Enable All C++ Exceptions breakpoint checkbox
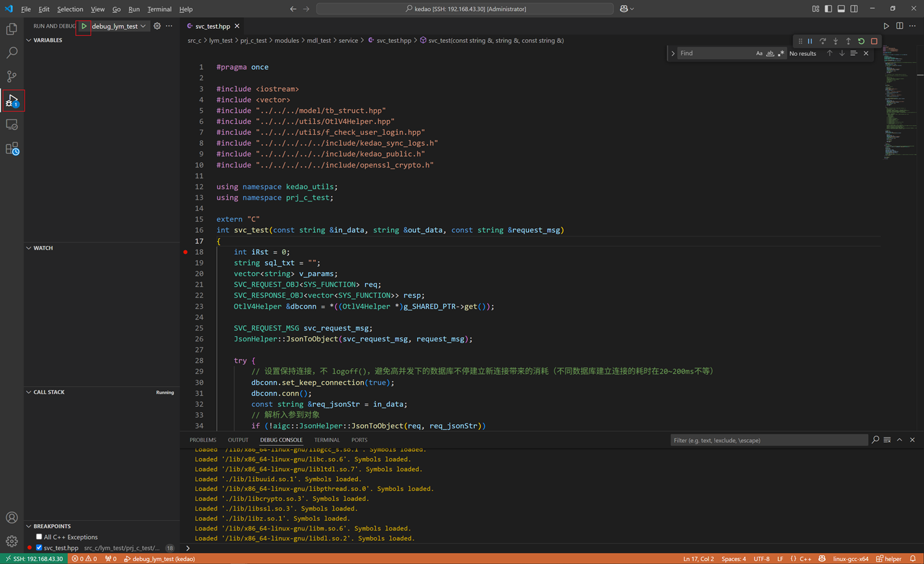This screenshot has width=924, height=564. (x=39, y=537)
